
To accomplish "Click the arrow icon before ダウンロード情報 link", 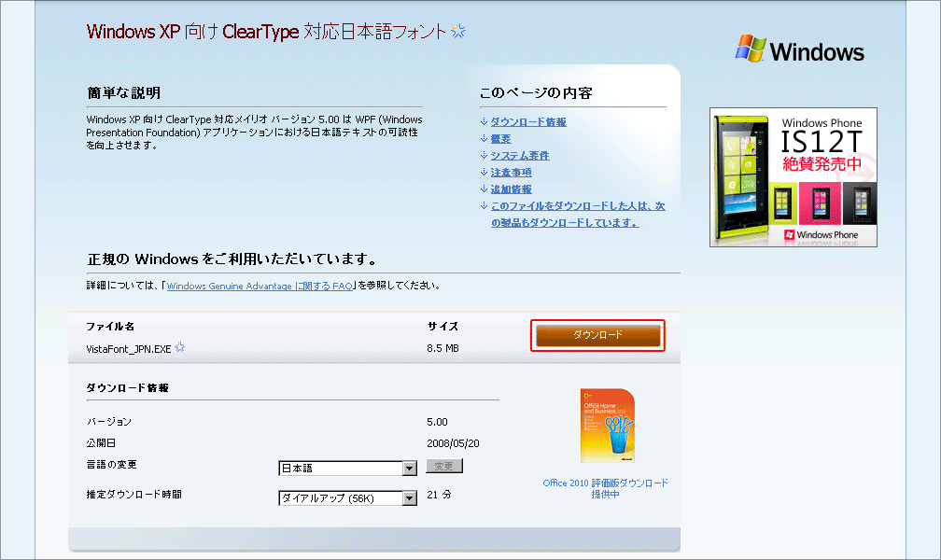I will 484,122.
